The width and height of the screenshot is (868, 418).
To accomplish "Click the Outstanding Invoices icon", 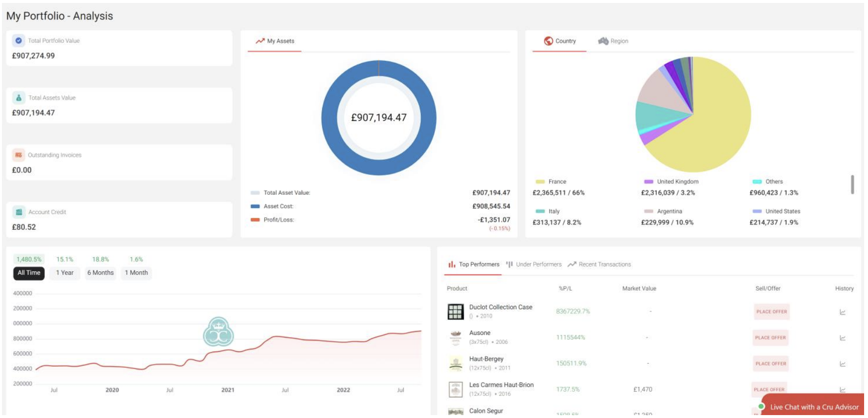I will (18, 155).
